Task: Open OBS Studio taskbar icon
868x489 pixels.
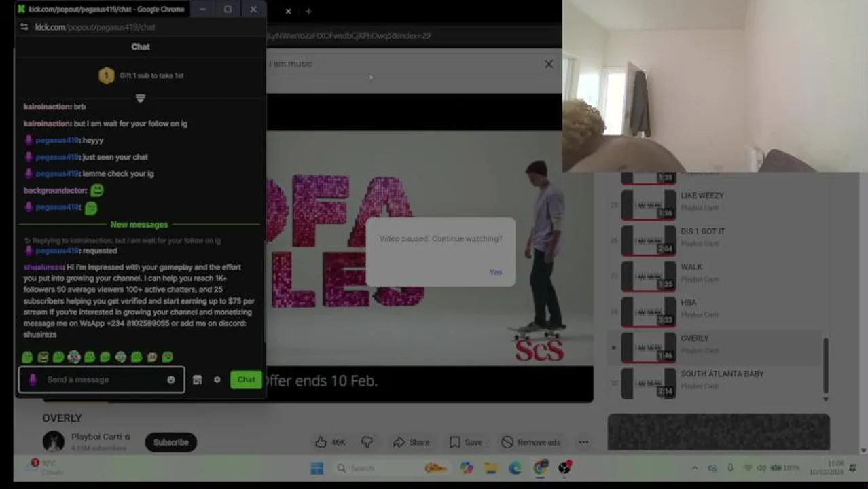Action: [x=565, y=468]
